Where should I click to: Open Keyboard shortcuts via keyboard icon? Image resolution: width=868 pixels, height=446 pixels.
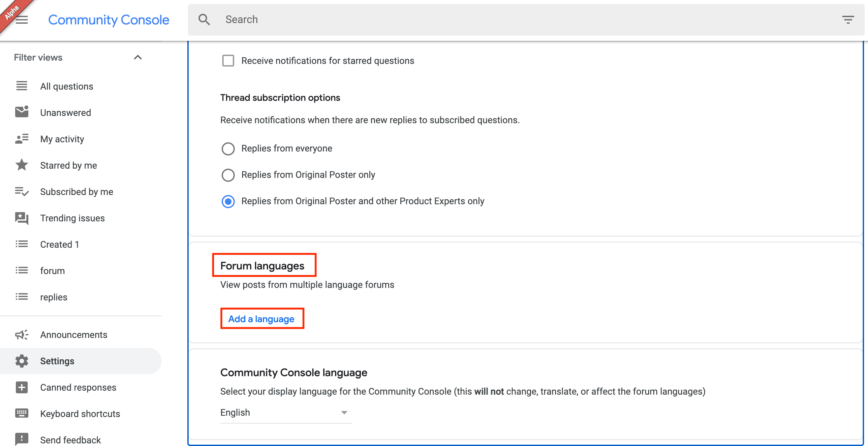click(x=21, y=413)
